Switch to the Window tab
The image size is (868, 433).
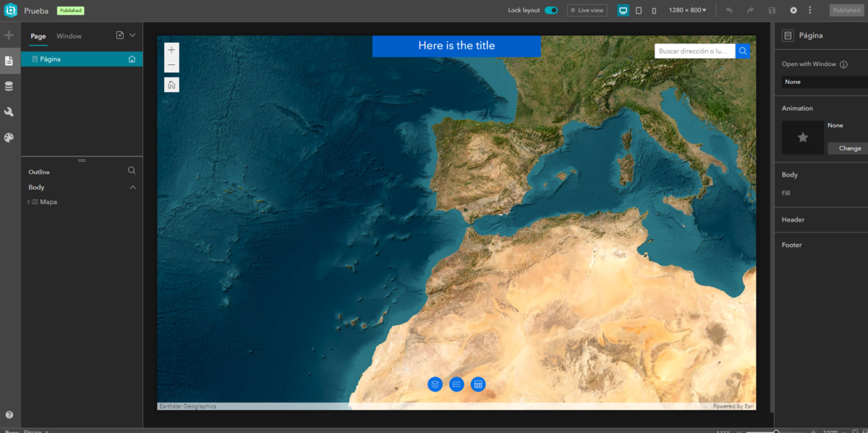coord(69,35)
